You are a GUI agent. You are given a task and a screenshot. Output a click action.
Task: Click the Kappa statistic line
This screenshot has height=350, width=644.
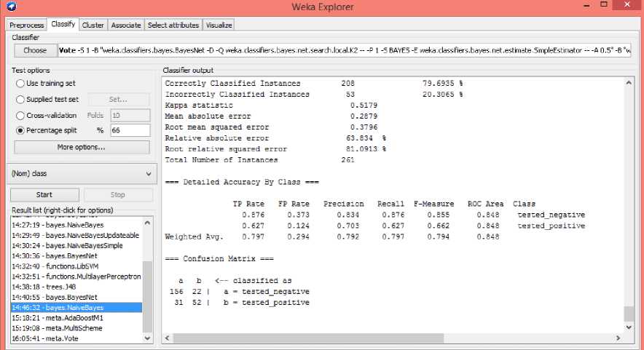tap(271, 106)
